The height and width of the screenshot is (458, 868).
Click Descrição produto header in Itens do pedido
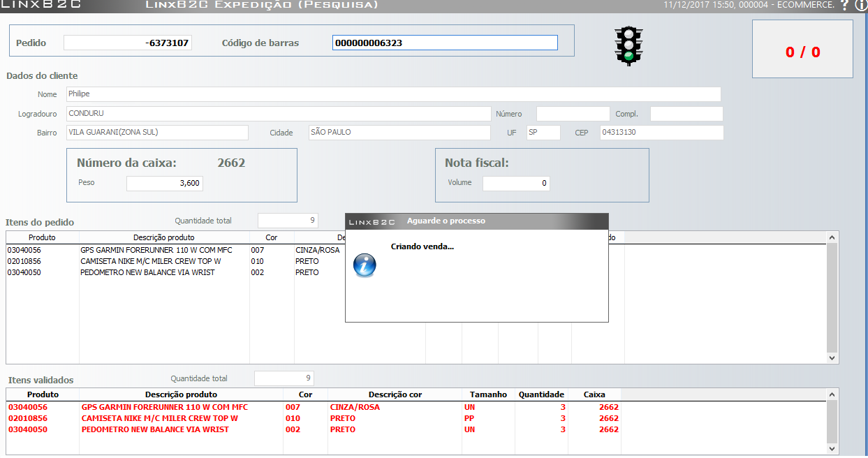164,237
